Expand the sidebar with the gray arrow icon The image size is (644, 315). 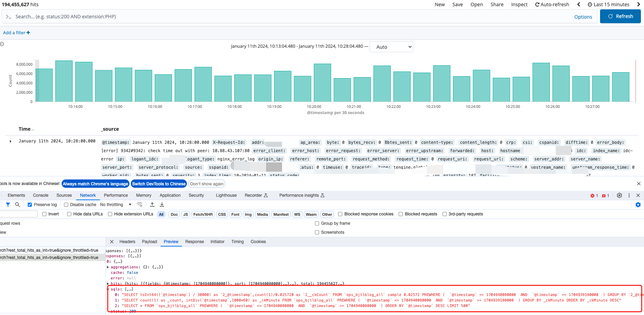pyautogui.click(x=2, y=44)
